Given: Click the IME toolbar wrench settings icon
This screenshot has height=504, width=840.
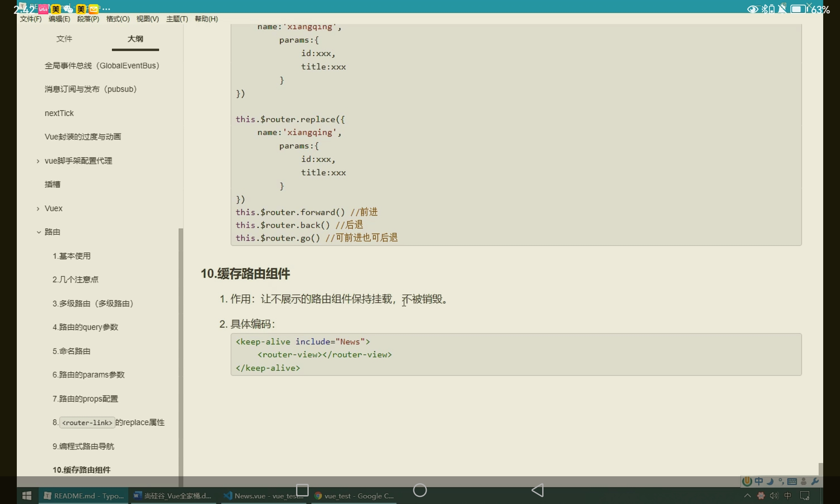Looking at the screenshot, I should (815, 481).
